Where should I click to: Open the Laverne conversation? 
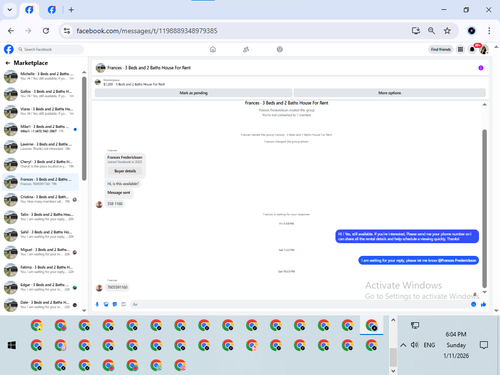coord(40,147)
